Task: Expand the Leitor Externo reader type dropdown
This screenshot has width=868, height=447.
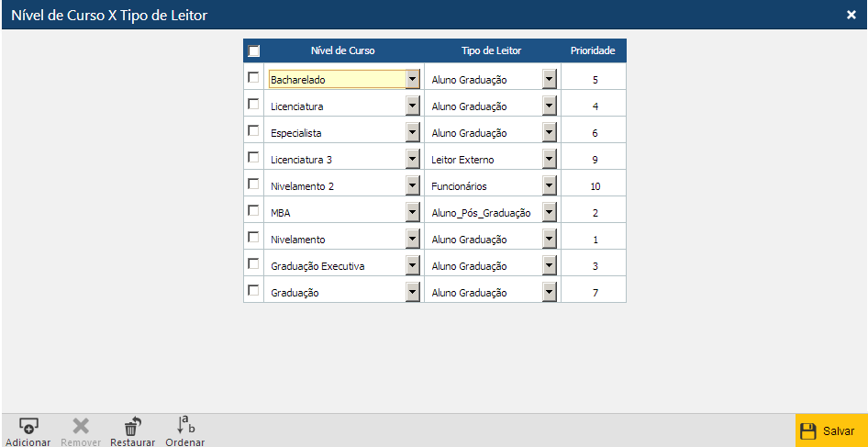Action: [x=549, y=160]
